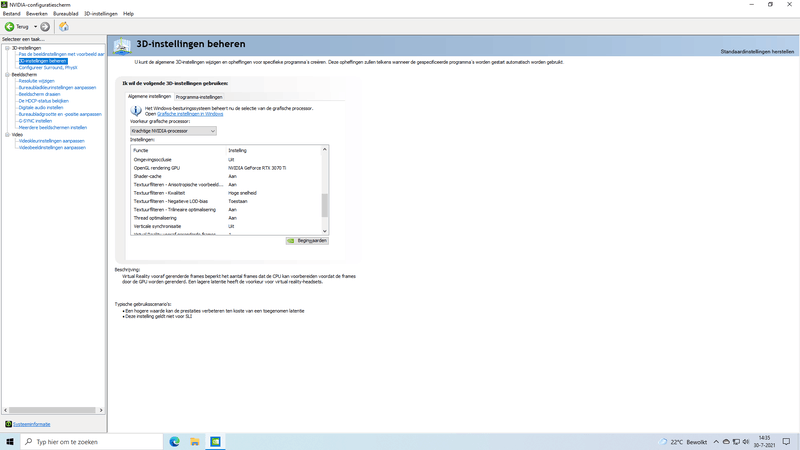Switch to Programma-instellingen tab
The image size is (800, 450).
coord(199,97)
